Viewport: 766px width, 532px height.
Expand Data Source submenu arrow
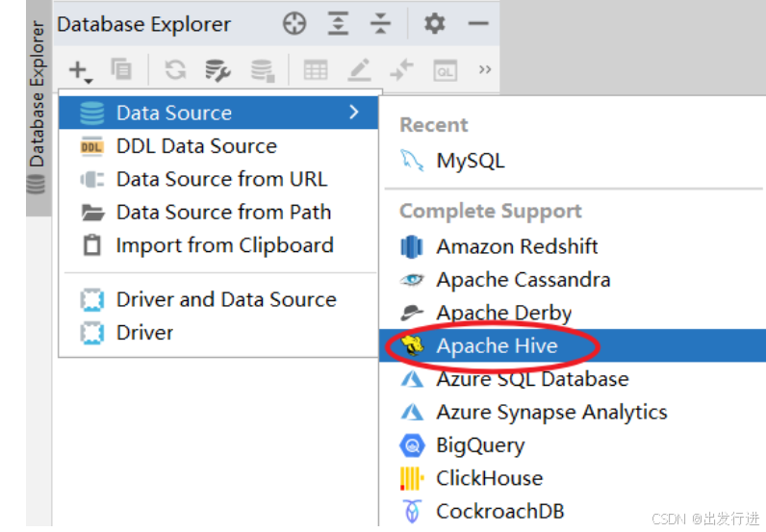[354, 113]
